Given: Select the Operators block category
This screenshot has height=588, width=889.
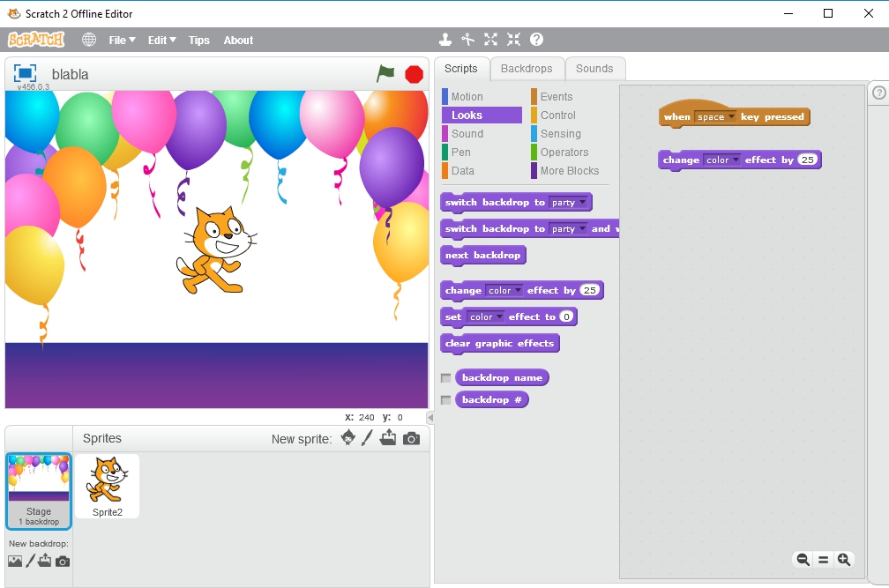Looking at the screenshot, I should coord(570,153).
